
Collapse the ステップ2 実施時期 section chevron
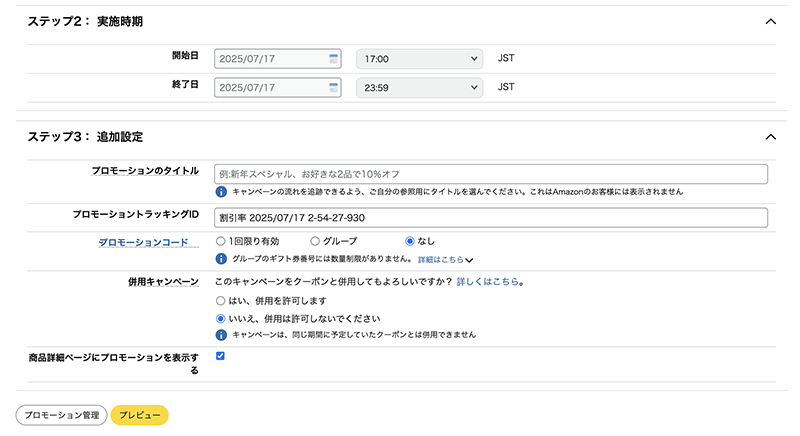(770, 21)
